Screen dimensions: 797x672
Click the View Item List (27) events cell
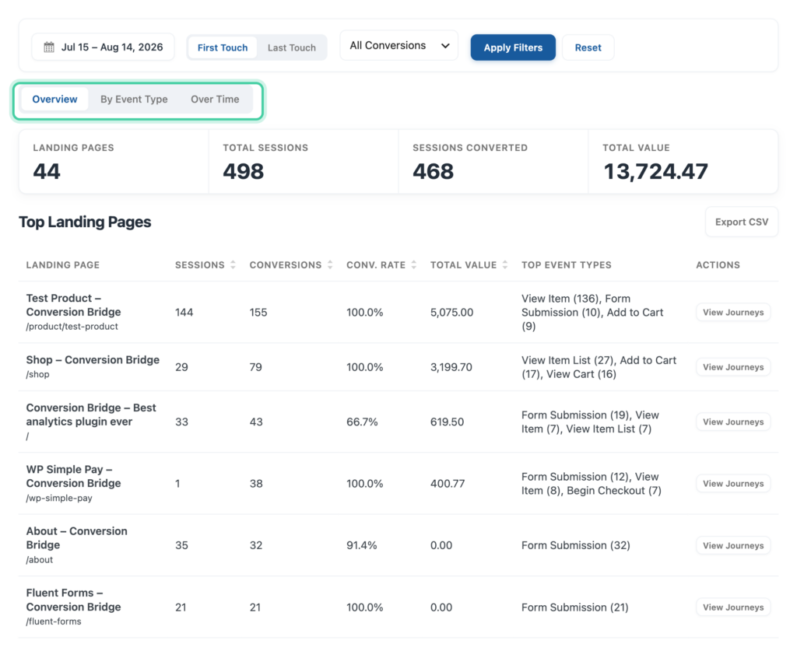click(599, 367)
